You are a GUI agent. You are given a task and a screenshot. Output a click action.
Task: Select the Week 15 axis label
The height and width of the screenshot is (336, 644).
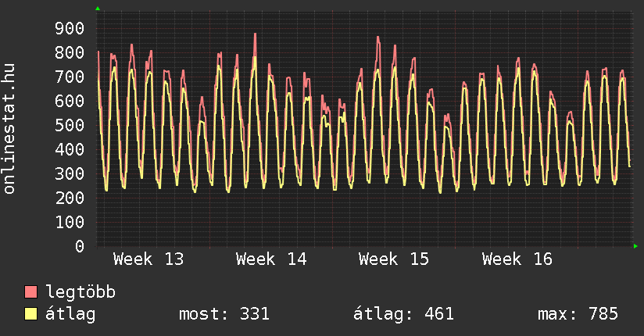click(394, 259)
